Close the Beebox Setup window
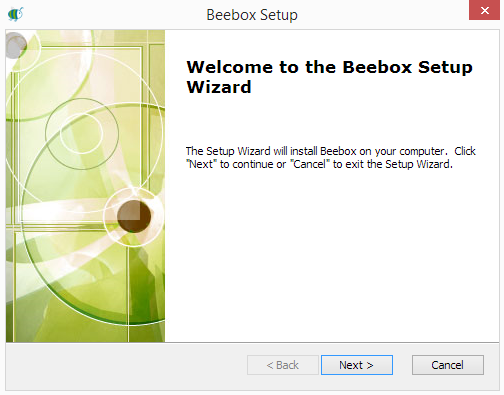 [x=484, y=10]
